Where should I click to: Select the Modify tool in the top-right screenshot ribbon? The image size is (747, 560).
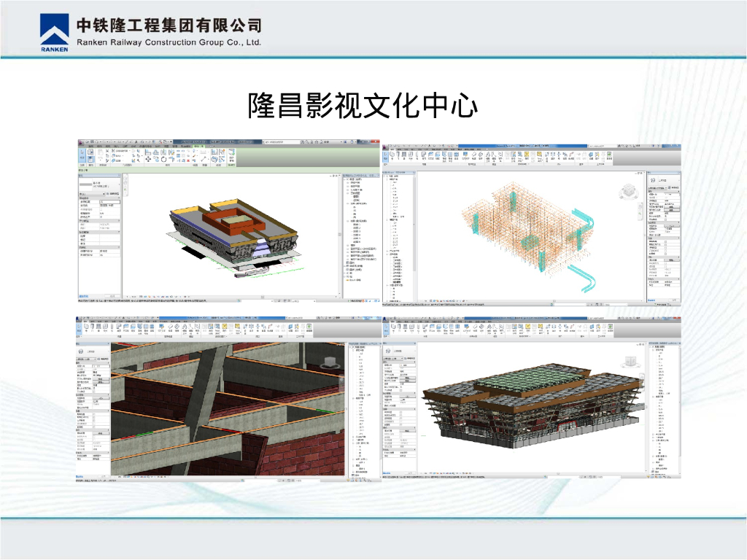point(386,156)
